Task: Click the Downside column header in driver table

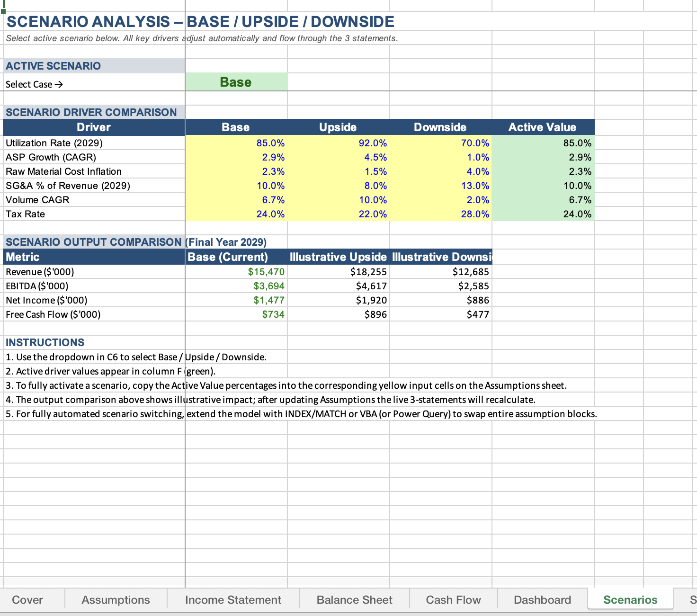Action: [441, 127]
